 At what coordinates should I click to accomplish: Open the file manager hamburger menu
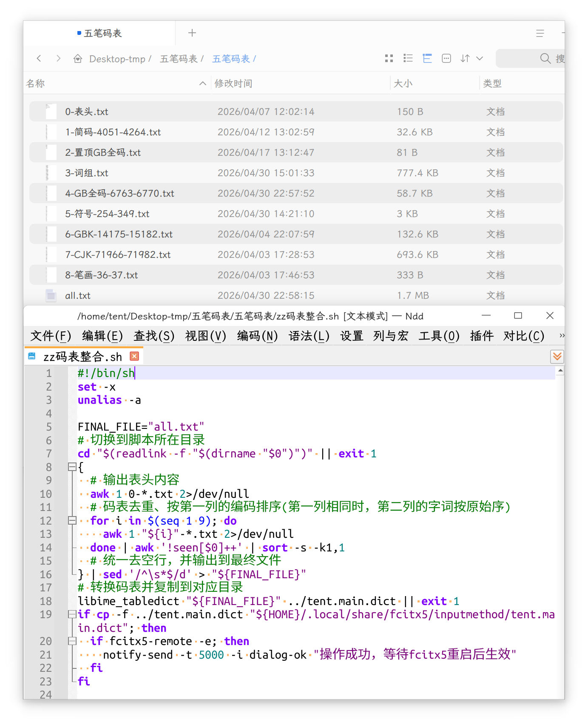540,33
